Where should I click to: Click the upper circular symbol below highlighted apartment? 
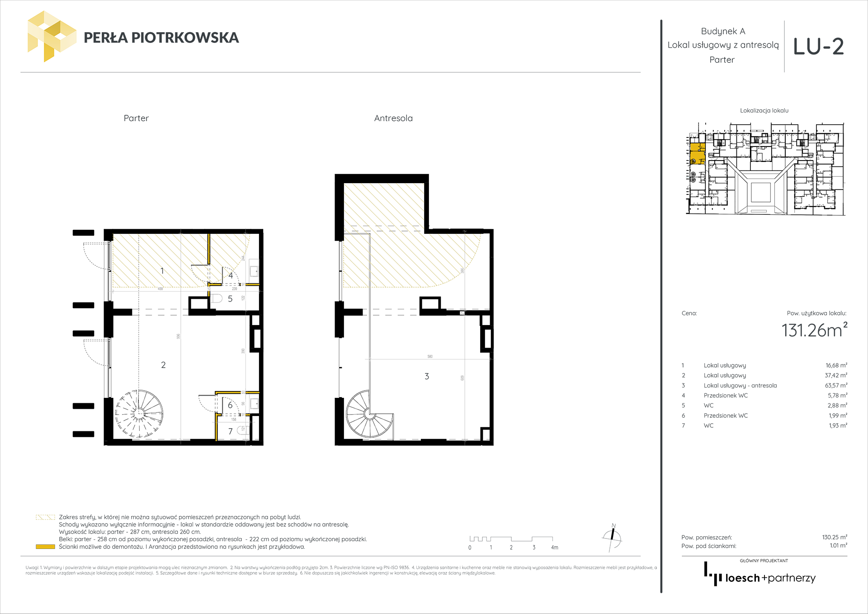693,174
